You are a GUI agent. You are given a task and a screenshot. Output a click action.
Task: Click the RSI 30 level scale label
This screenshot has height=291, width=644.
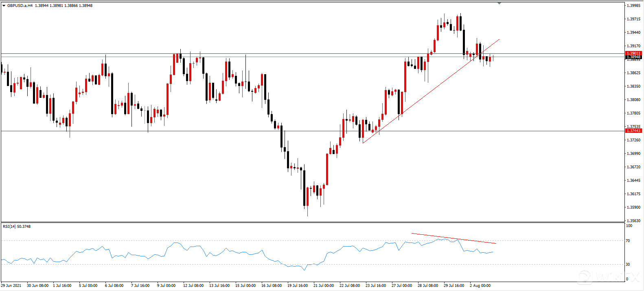[628, 265]
